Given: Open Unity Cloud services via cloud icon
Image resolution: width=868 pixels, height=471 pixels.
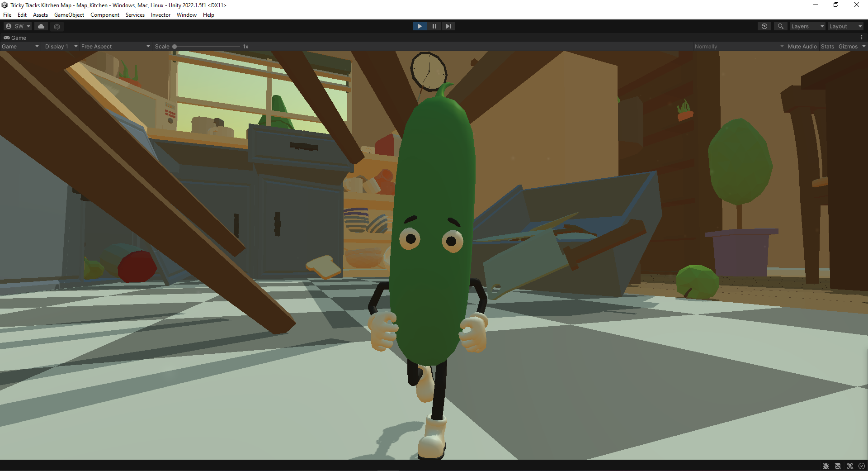Looking at the screenshot, I should (41, 26).
